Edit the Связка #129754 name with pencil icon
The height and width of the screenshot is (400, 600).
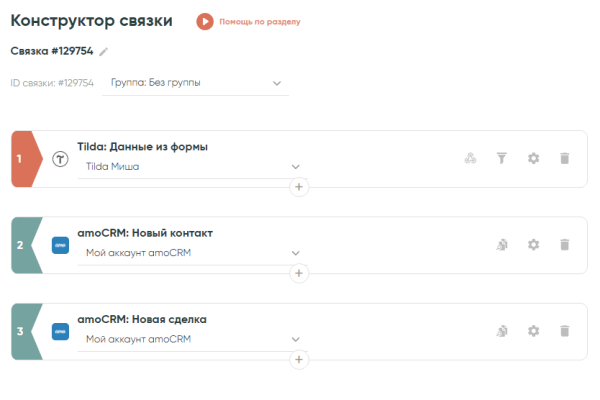tap(104, 52)
